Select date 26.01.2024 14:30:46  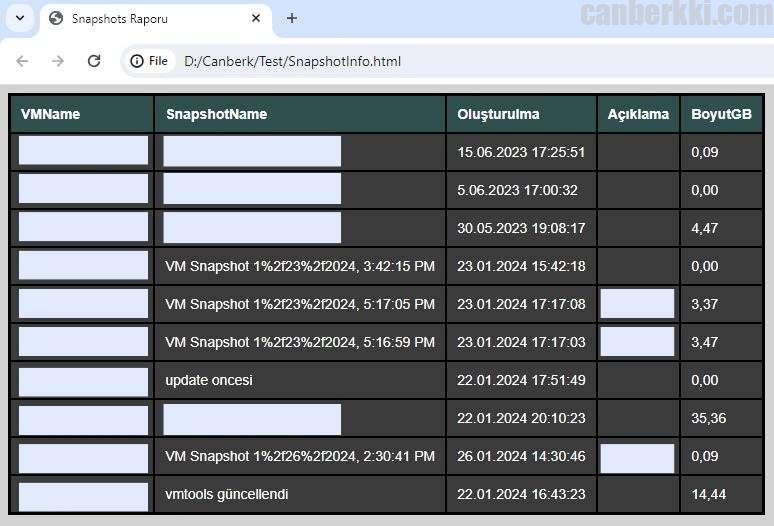521,456
